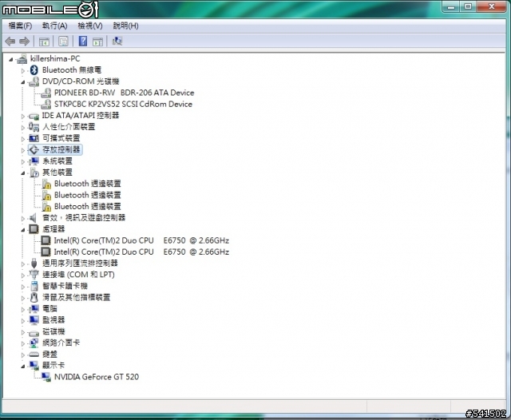Collapse the 處理器 category
The height and width of the screenshot is (420, 511).
(x=23, y=230)
